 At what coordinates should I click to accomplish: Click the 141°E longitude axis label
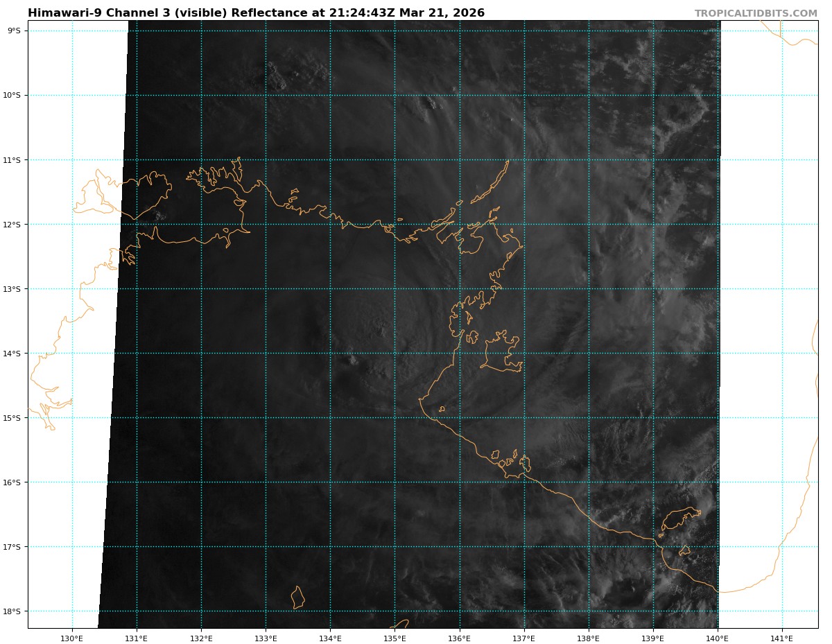781,636
